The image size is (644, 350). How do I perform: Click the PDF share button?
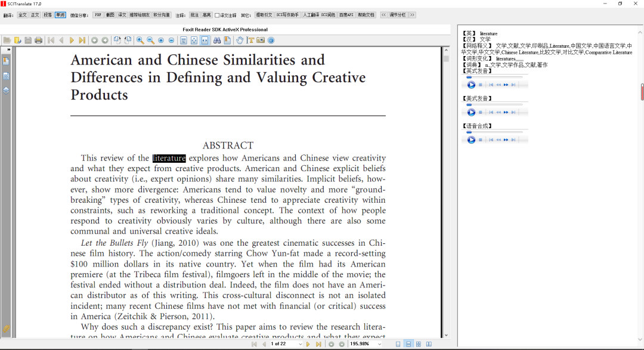[98, 15]
